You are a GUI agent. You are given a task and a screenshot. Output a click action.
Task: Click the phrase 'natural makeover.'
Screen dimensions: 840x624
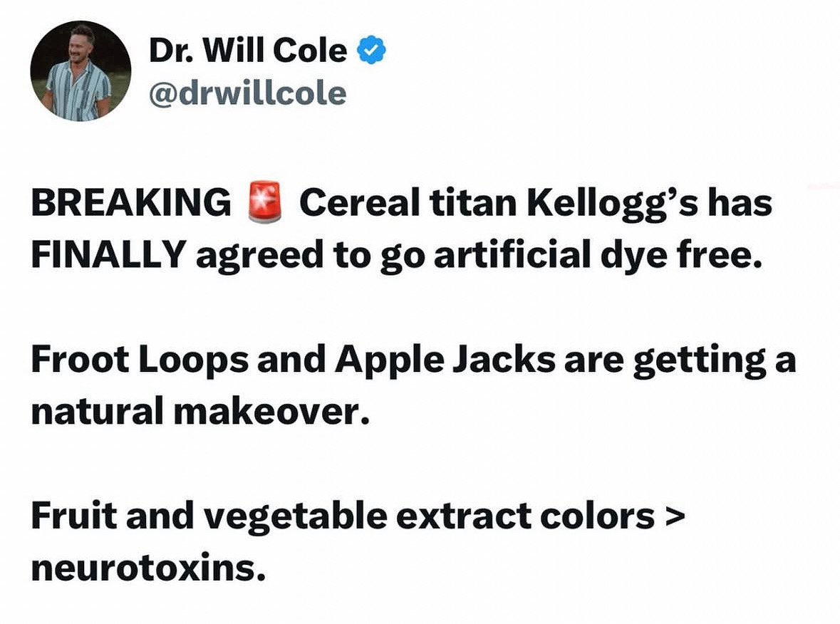pos(200,411)
